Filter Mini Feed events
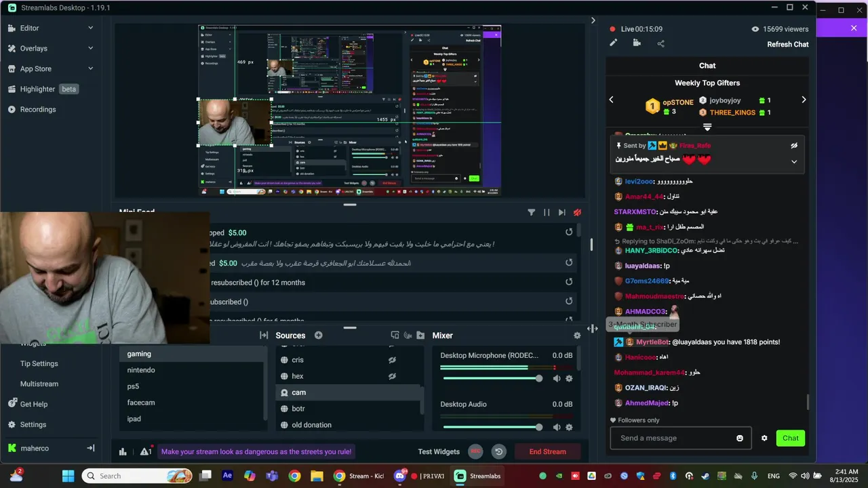Image resolution: width=868 pixels, height=488 pixels. click(x=532, y=212)
